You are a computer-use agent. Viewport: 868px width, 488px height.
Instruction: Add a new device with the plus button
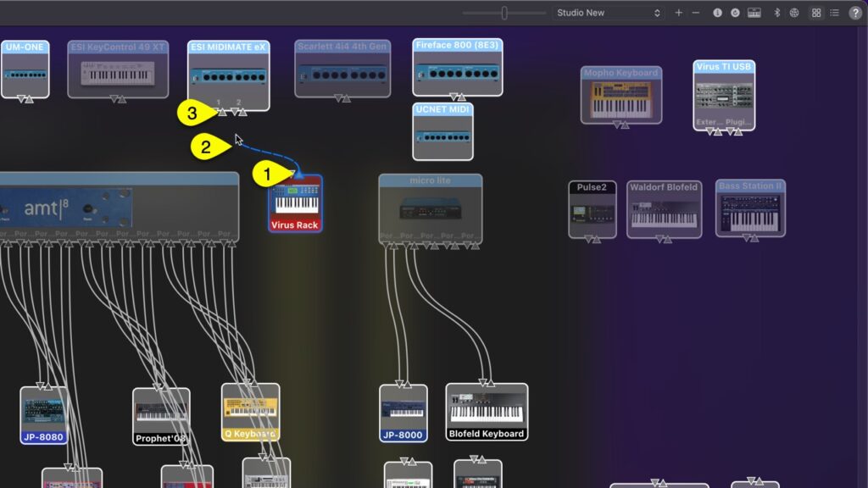tap(678, 13)
